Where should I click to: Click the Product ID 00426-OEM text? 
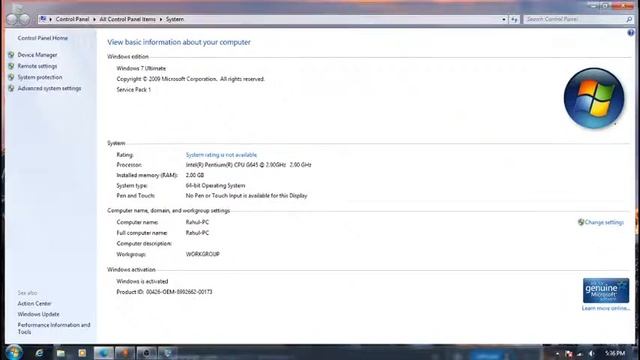point(164,292)
